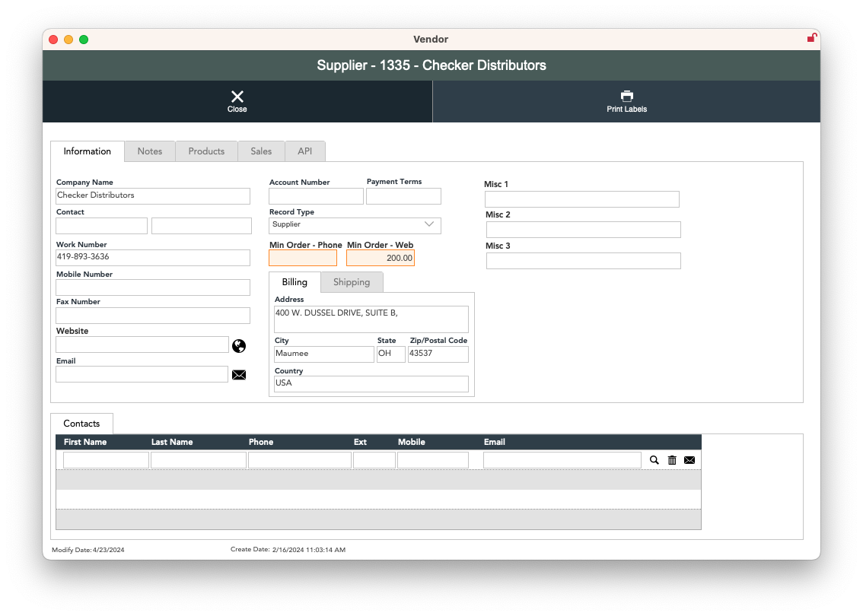Click the Print Labels printer icon
This screenshot has width=863, height=616.
click(x=626, y=96)
